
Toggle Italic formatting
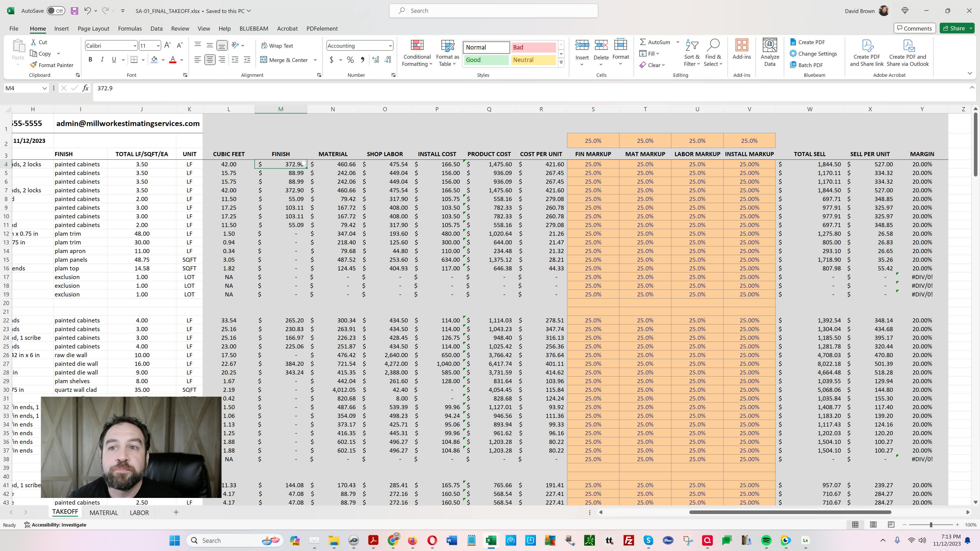tap(102, 60)
